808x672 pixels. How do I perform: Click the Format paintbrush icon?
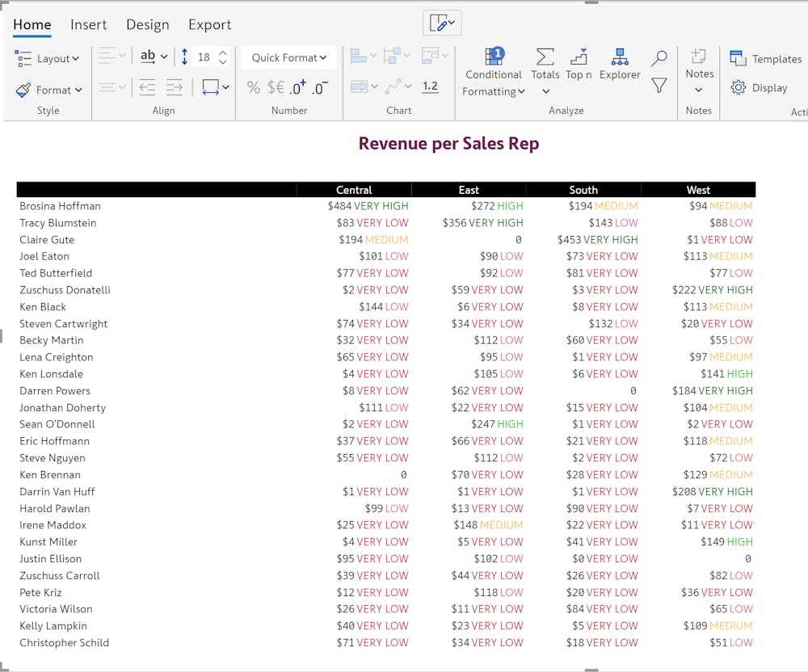tap(23, 90)
